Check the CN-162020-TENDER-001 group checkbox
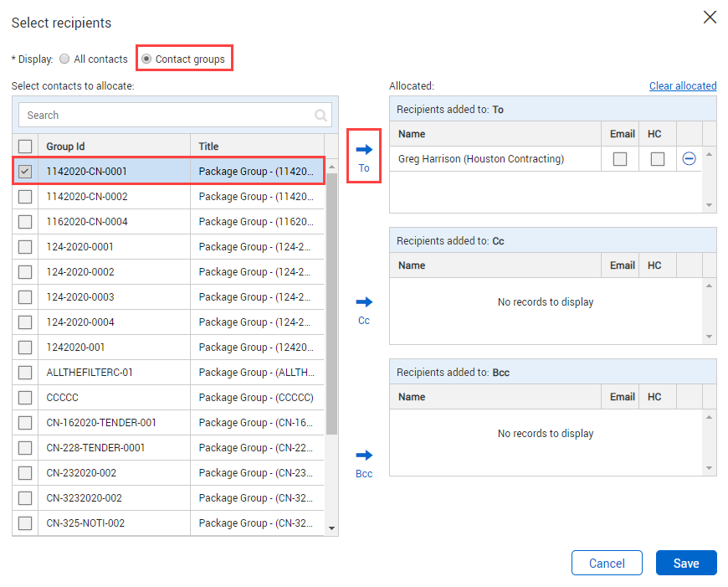The width and height of the screenshot is (728, 587). 25,423
